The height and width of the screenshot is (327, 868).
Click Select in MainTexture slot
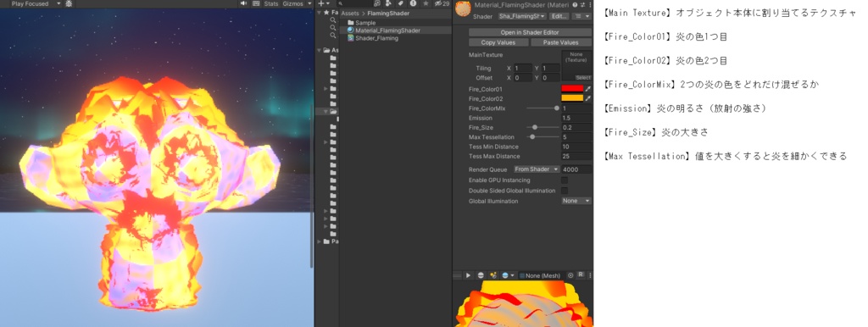click(x=583, y=78)
